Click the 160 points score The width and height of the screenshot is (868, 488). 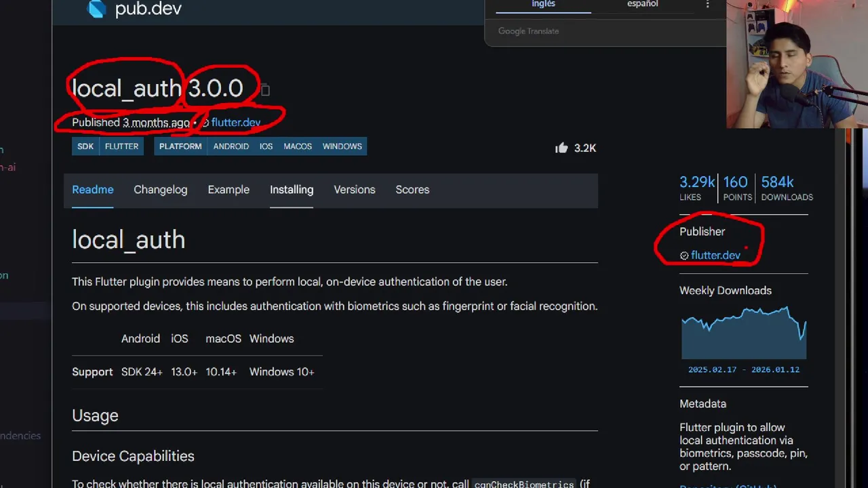(x=736, y=188)
